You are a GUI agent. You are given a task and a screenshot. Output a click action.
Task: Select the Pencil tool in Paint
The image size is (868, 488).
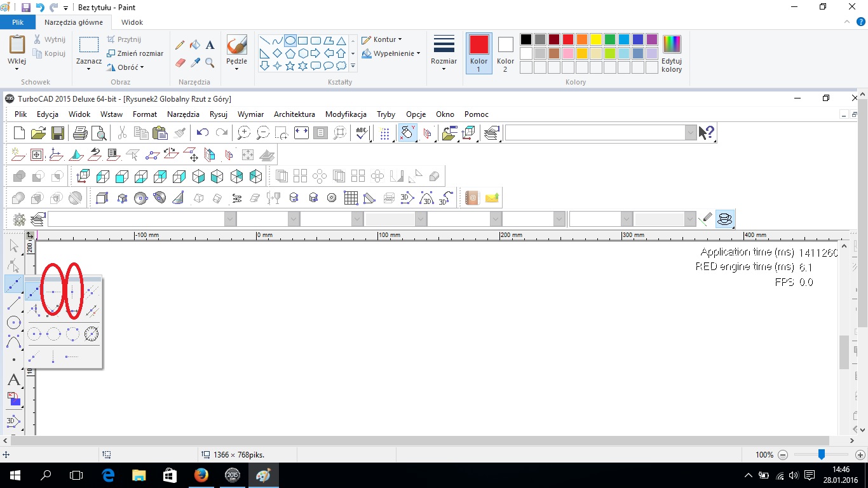point(180,45)
